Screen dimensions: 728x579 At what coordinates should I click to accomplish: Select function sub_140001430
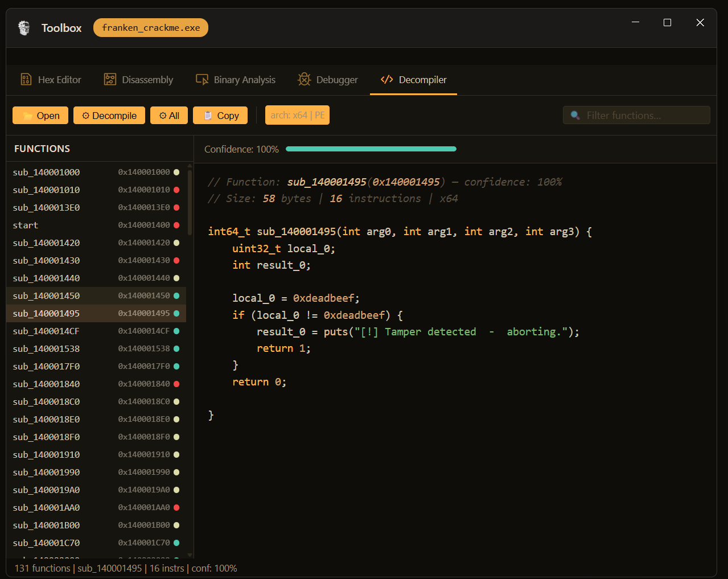coord(96,260)
